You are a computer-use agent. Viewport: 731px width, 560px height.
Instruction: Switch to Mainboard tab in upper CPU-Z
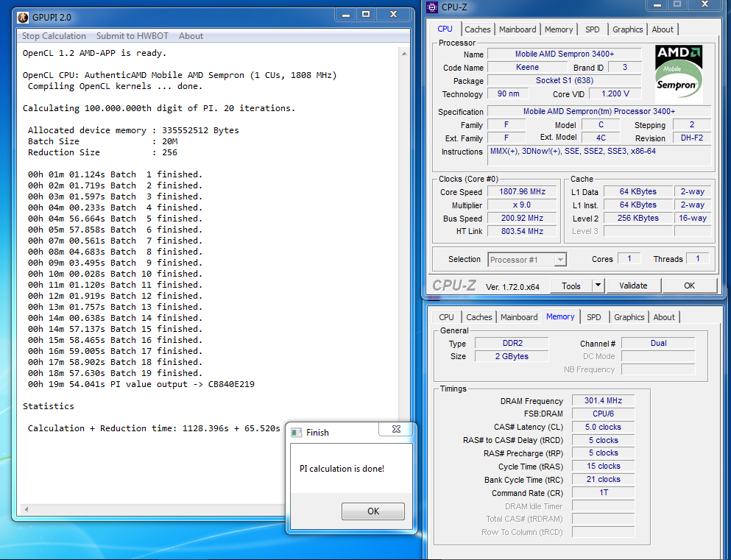click(x=518, y=29)
